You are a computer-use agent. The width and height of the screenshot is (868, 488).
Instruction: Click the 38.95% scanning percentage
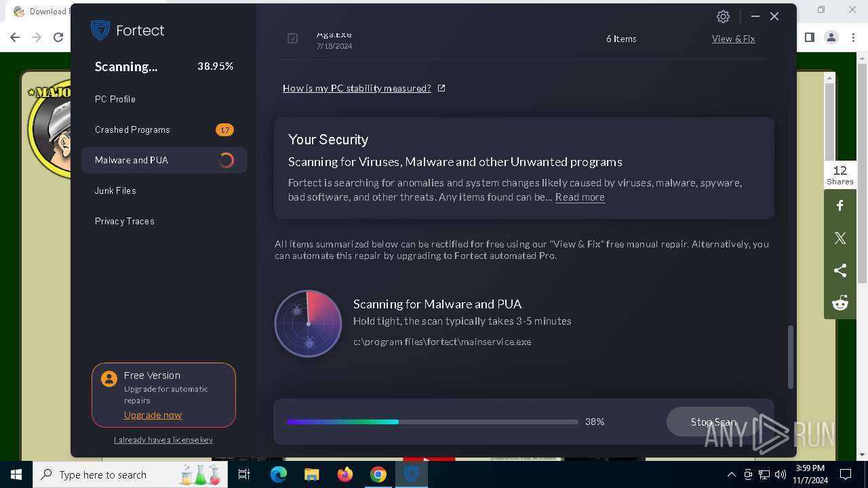(216, 66)
